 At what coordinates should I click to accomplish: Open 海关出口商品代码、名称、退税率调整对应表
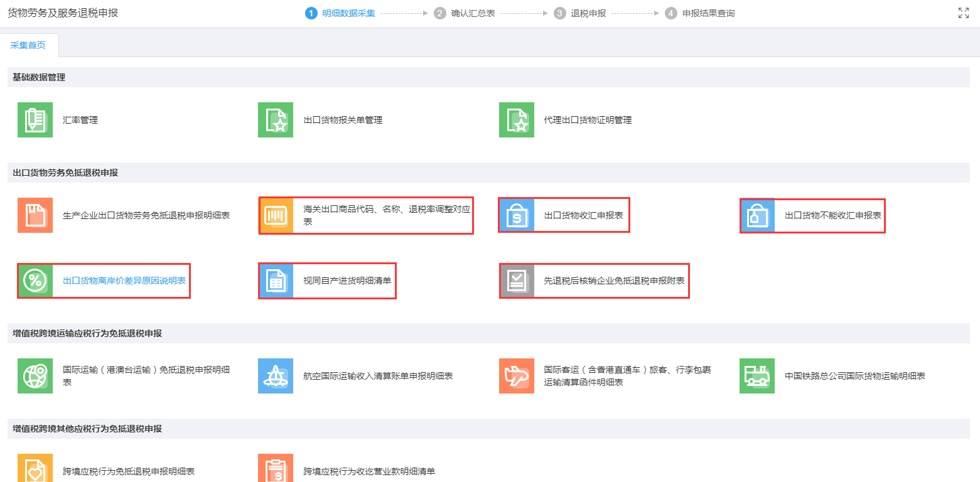387,215
